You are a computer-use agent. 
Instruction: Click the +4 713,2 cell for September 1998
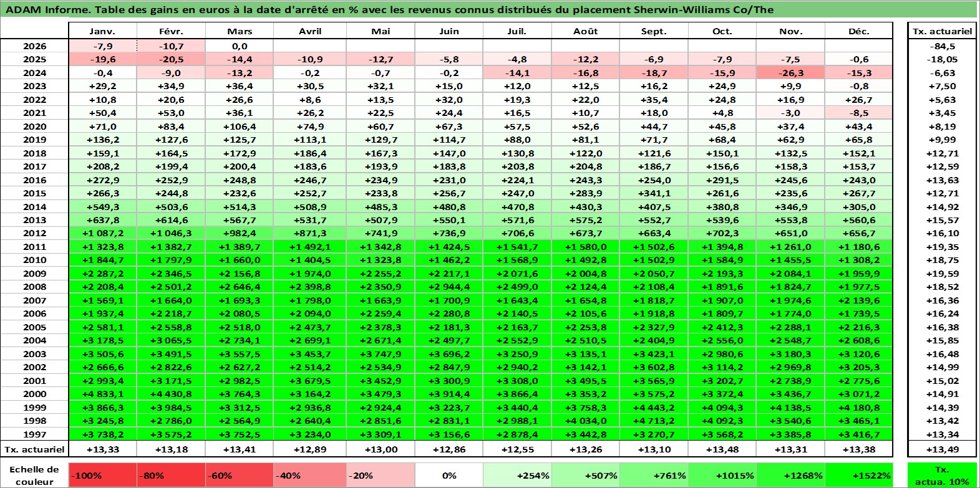coord(654,421)
